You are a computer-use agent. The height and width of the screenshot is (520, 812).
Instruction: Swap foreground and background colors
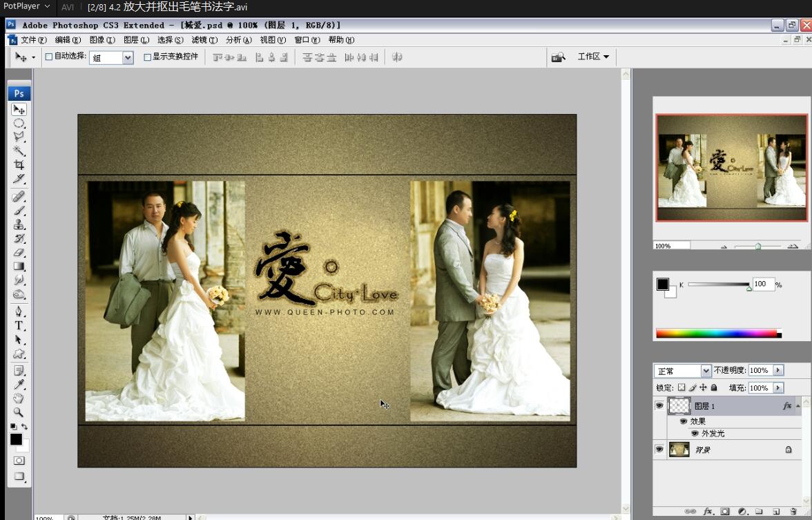pyautogui.click(x=24, y=427)
